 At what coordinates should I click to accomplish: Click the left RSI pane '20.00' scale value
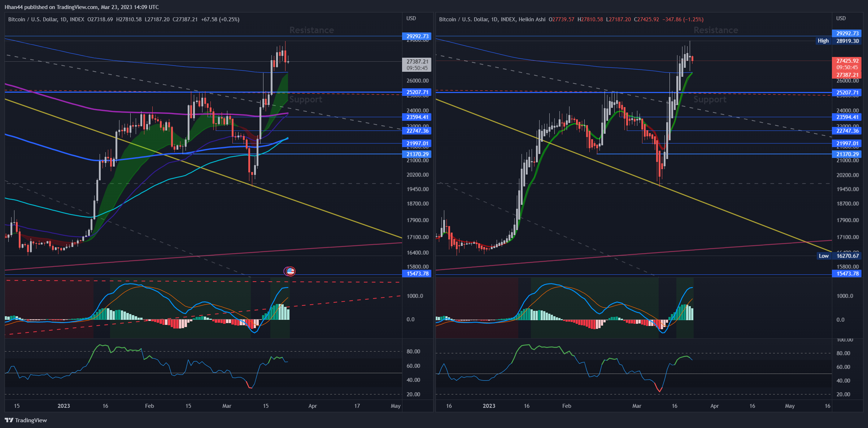click(x=413, y=394)
